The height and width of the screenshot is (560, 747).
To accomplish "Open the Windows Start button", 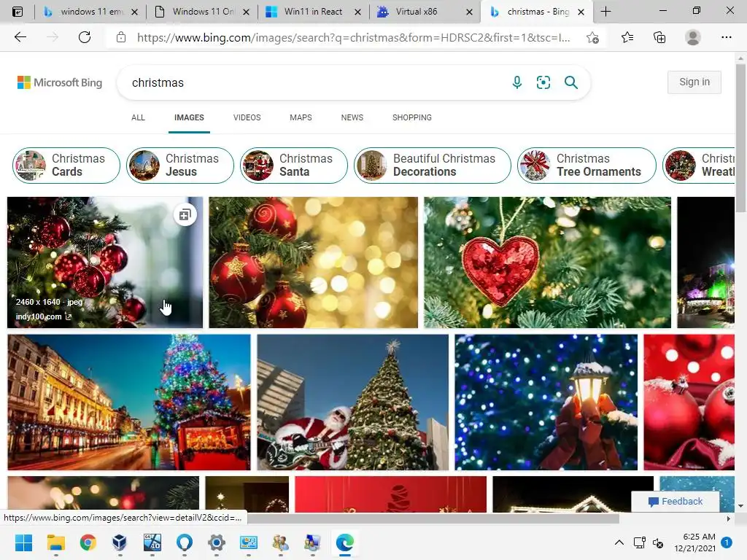I will 23,542.
